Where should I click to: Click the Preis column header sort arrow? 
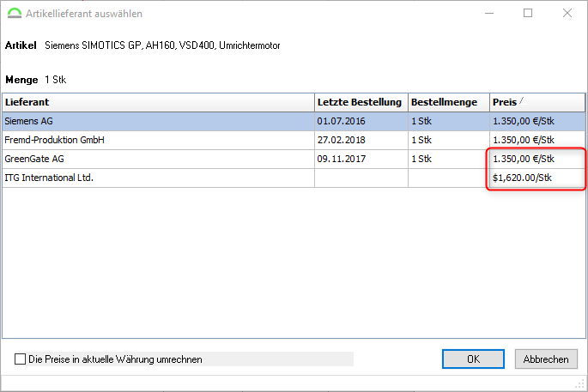click(x=522, y=100)
